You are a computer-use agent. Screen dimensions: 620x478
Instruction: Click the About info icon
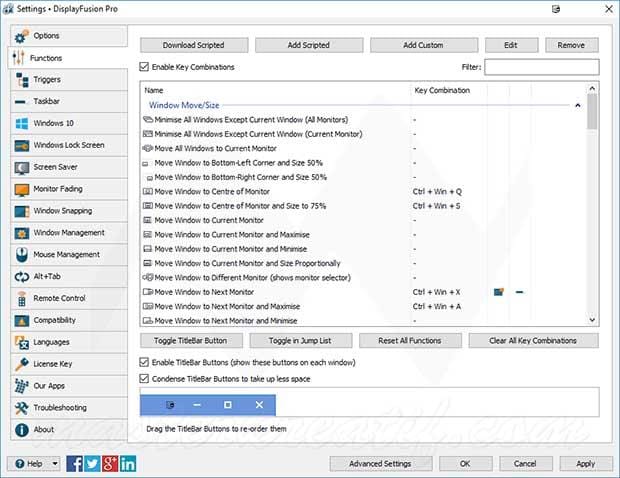click(22, 430)
